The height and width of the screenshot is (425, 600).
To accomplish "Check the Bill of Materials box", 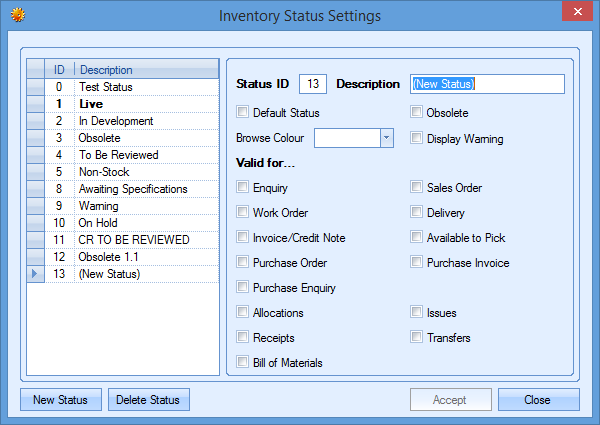I will pos(242,362).
